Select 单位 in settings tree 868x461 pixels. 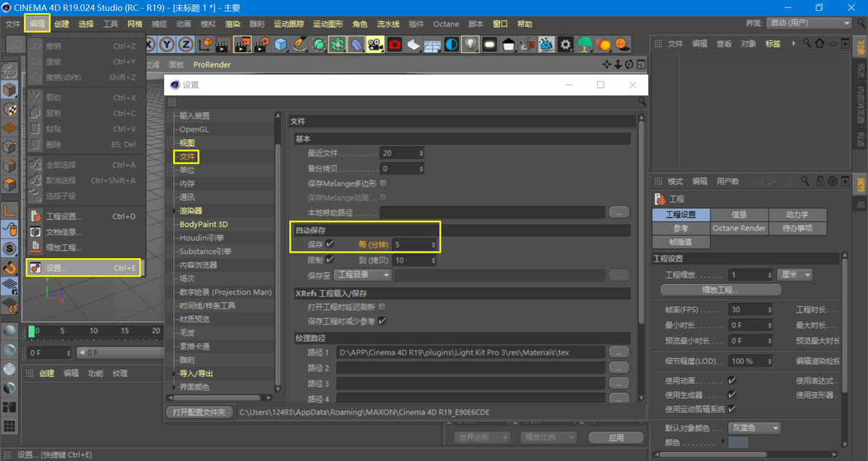pyautogui.click(x=187, y=170)
